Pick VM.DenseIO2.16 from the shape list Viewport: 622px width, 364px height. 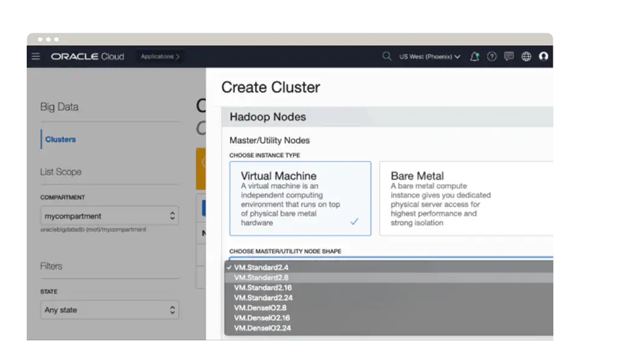pos(262,318)
